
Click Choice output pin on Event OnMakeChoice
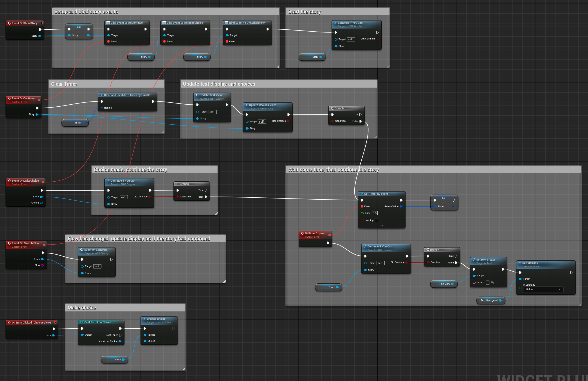point(41,203)
